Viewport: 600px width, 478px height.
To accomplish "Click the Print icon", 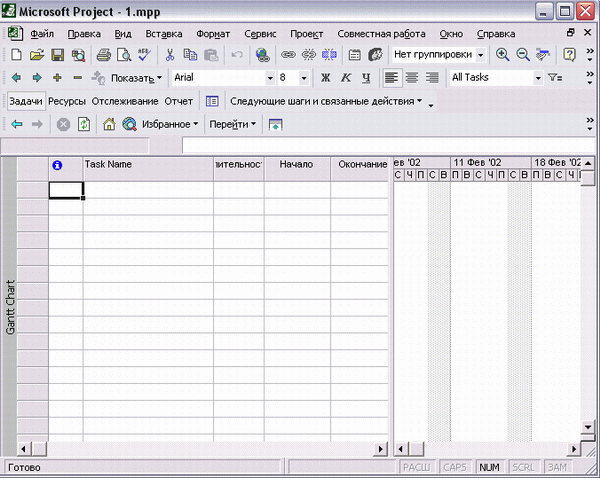I will pyautogui.click(x=104, y=55).
